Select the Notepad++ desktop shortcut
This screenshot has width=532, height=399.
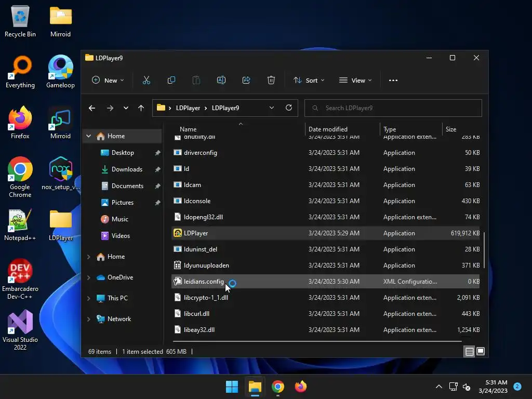point(20,224)
